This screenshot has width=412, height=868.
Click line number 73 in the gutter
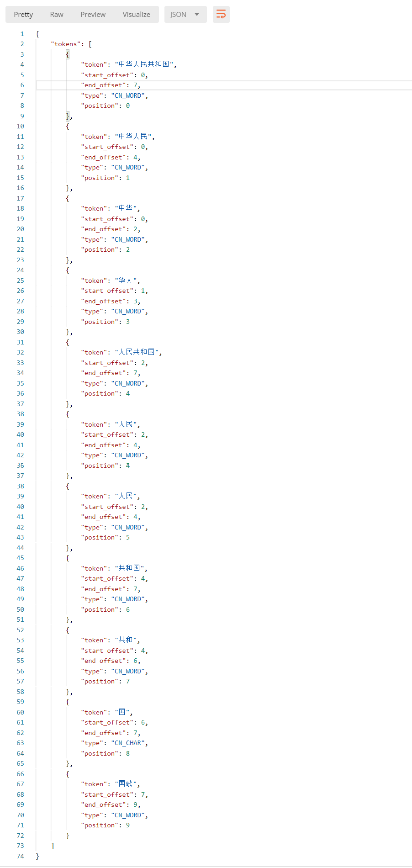[x=21, y=846]
